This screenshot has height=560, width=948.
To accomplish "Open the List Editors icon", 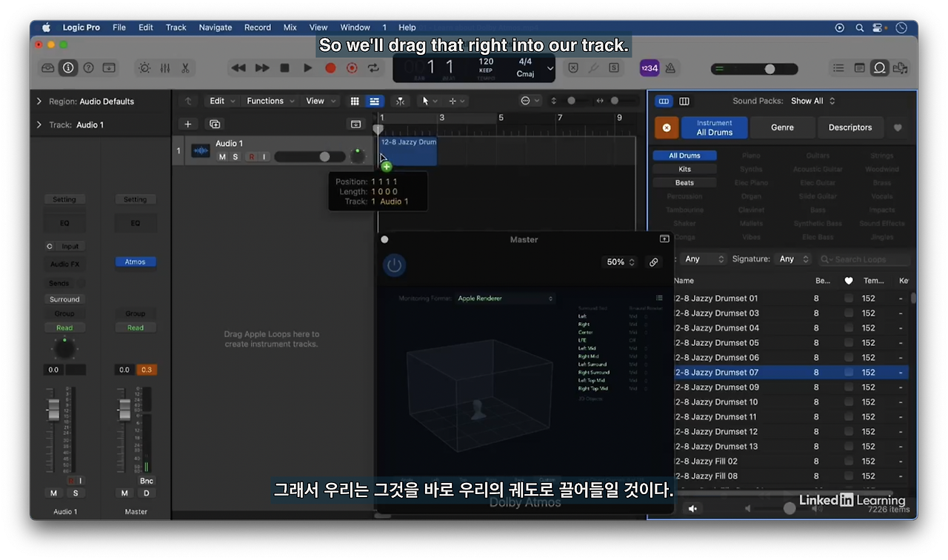I will pyautogui.click(x=838, y=68).
